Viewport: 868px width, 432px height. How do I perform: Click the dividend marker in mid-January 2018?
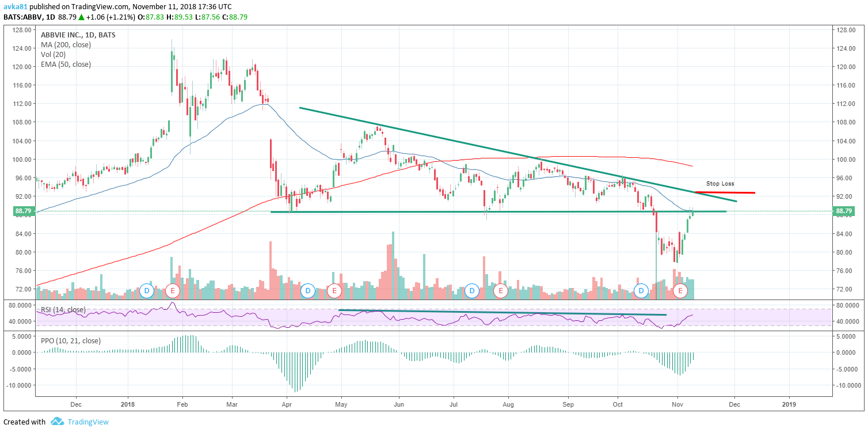tap(147, 291)
